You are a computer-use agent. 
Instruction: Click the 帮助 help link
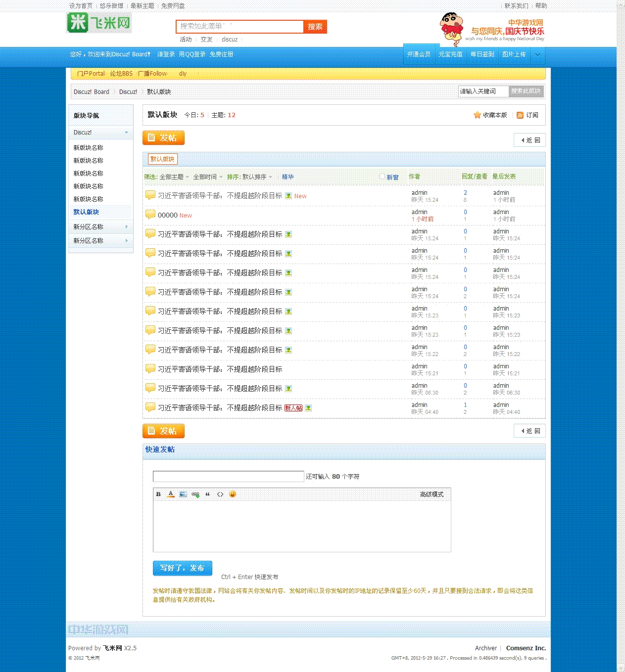(x=541, y=6)
